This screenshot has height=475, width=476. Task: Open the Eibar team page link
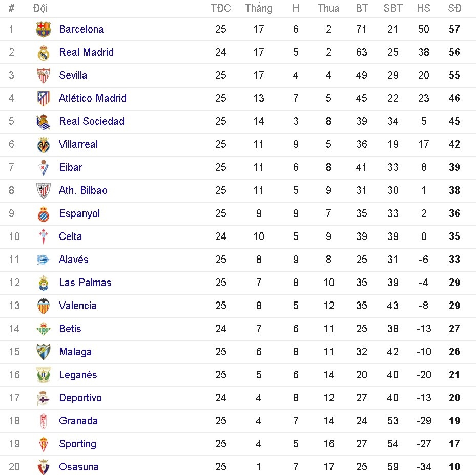(71, 167)
